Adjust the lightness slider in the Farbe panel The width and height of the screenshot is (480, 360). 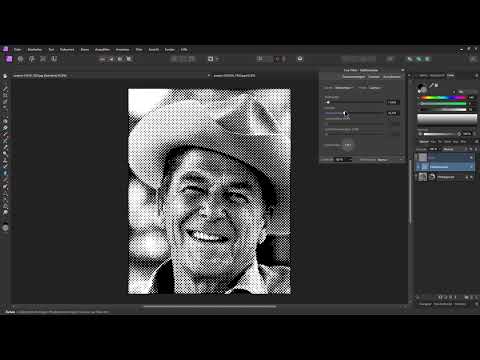[x=442, y=109]
